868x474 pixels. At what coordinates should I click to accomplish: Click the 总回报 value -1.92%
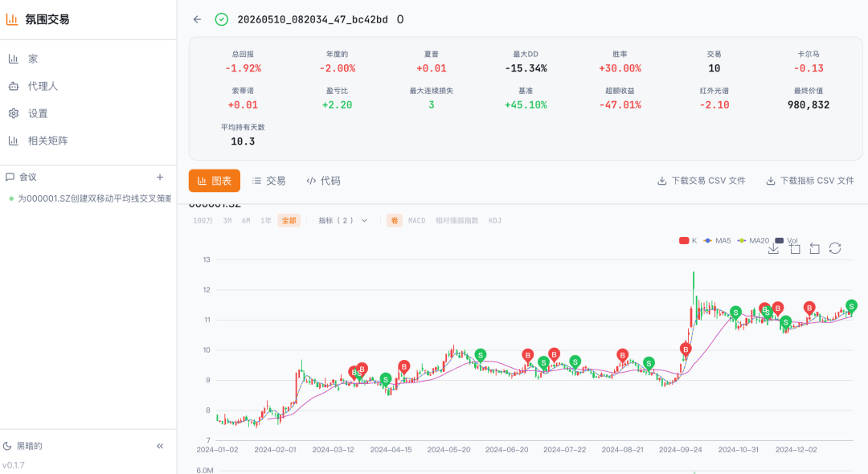(243, 68)
